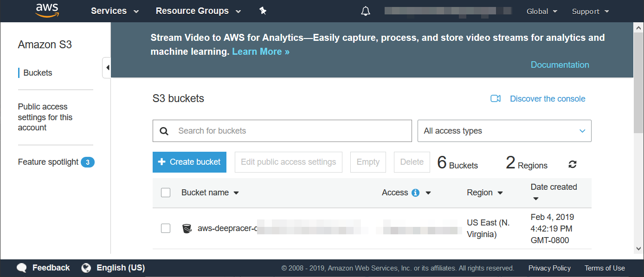Click the aws-deepracer bucket icon

[x=187, y=228]
